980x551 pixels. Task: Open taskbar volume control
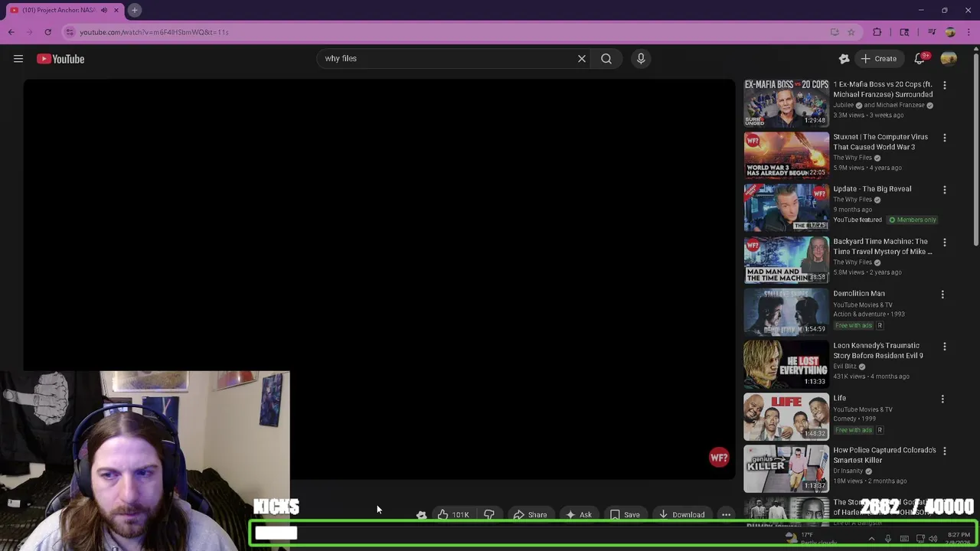933,539
